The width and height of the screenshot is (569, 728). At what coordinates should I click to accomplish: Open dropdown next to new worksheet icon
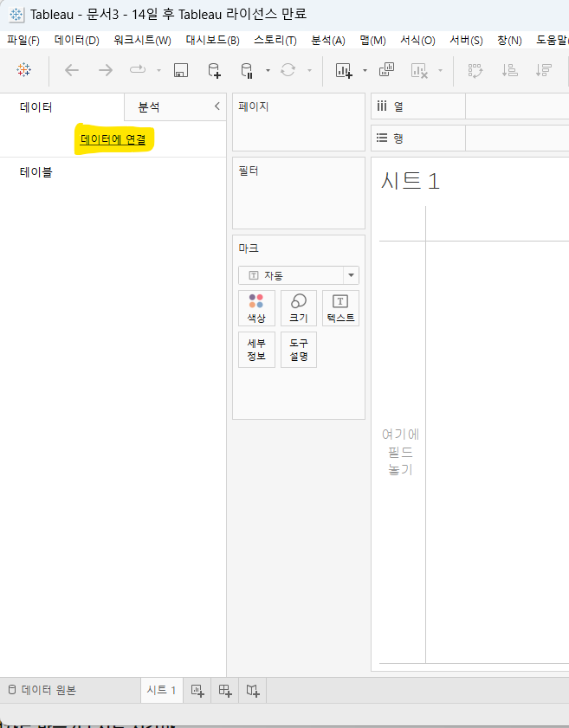365,71
